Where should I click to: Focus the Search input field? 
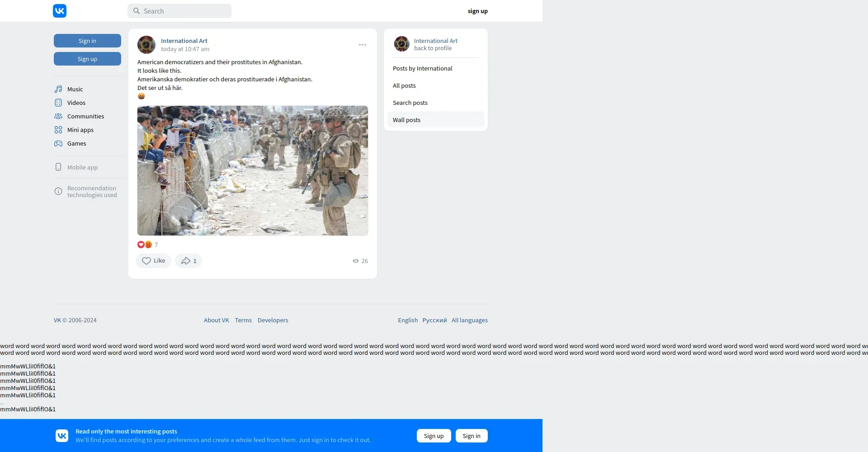(179, 11)
